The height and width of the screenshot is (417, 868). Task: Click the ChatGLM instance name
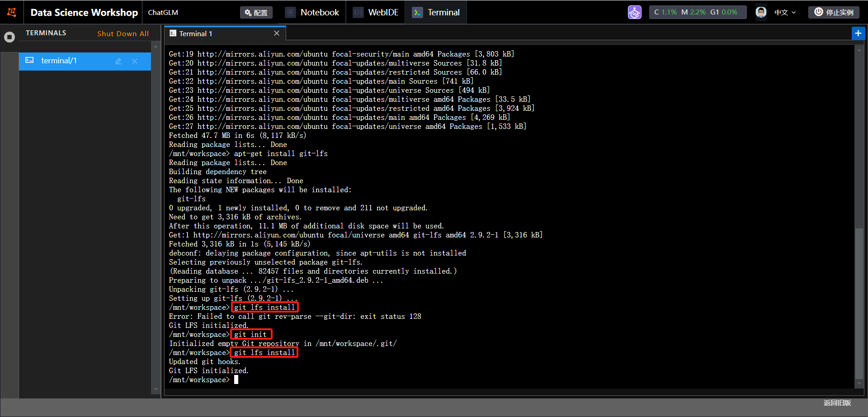coord(163,12)
